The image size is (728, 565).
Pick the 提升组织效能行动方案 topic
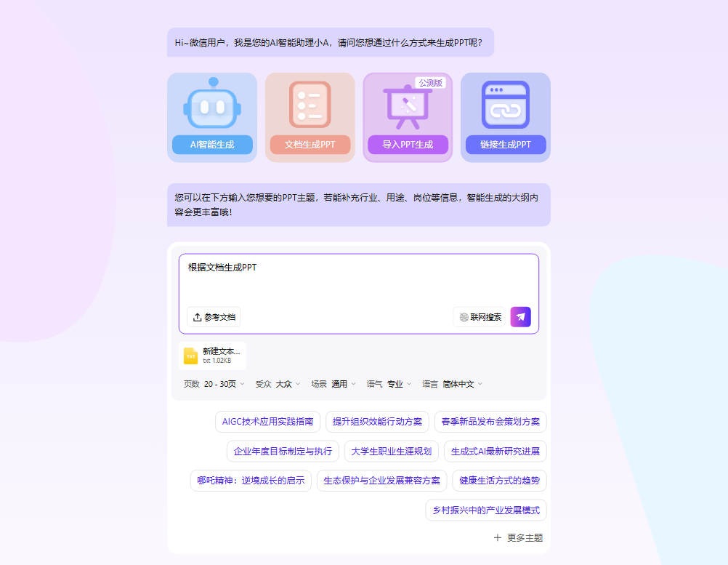(378, 422)
